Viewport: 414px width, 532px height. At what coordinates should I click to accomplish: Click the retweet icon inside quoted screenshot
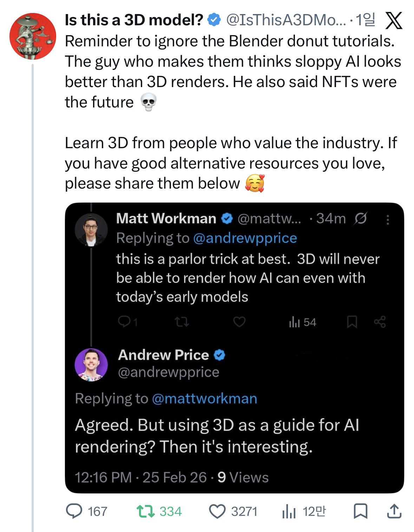click(182, 322)
